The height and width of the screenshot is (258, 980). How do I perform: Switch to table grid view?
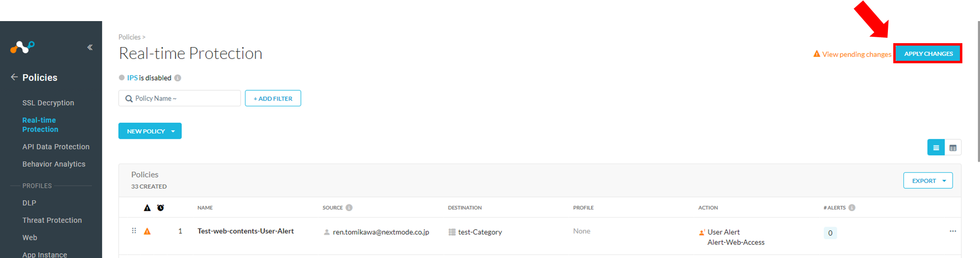pos(953,148)
